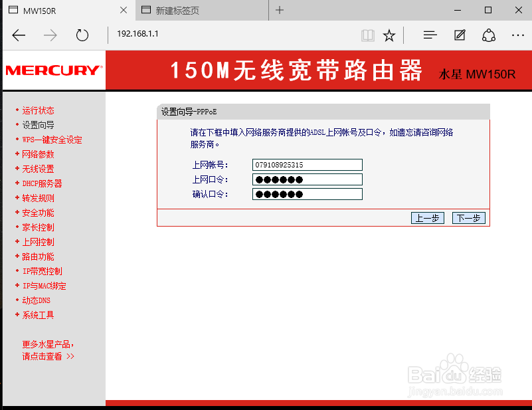Go back with browser back arrow
Viewport: 532px width, 410px height.
tap(19, 35)
